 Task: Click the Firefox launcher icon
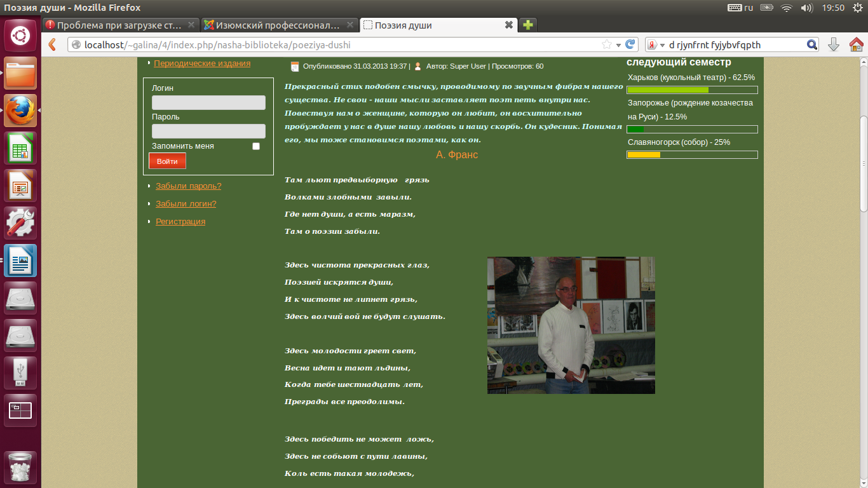coord(20,111)
